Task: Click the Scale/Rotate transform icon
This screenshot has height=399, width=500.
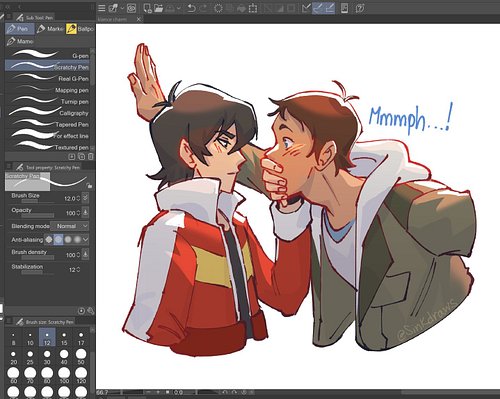Action: click(x=253, y=8)
